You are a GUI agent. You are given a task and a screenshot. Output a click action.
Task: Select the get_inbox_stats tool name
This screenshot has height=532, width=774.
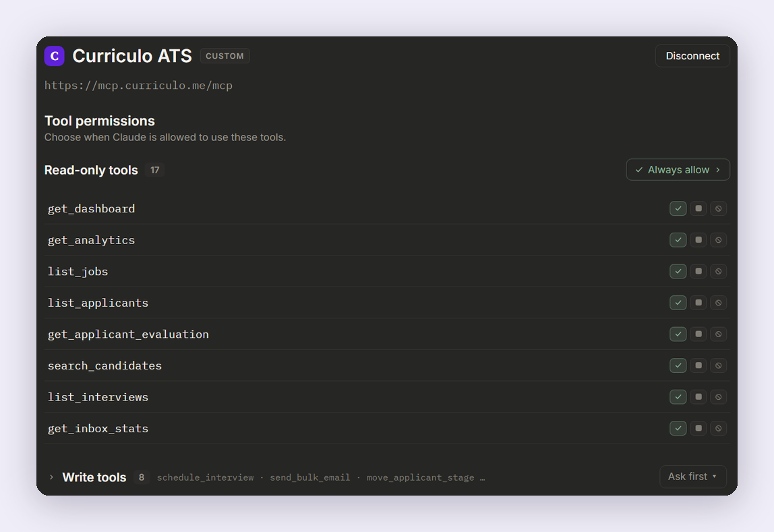[98, 429]
